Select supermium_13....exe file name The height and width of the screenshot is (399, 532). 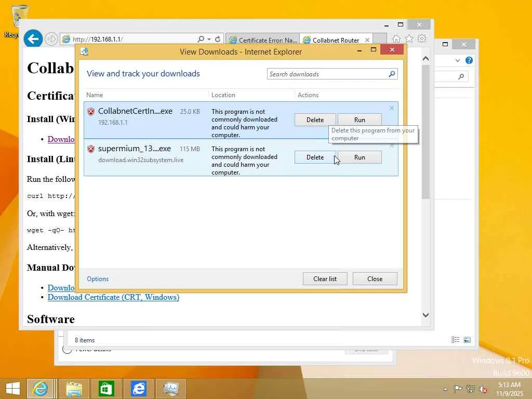[x=135, y=148]
